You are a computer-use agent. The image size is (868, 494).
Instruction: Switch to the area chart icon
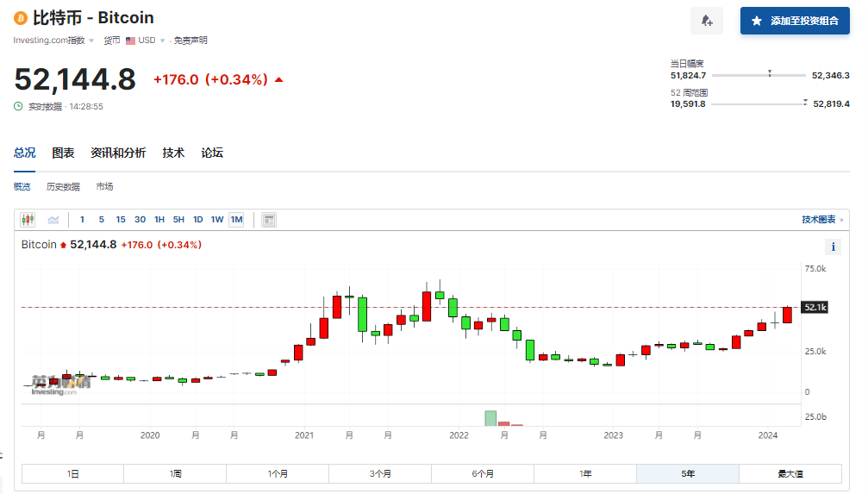[x=53, y=220]
